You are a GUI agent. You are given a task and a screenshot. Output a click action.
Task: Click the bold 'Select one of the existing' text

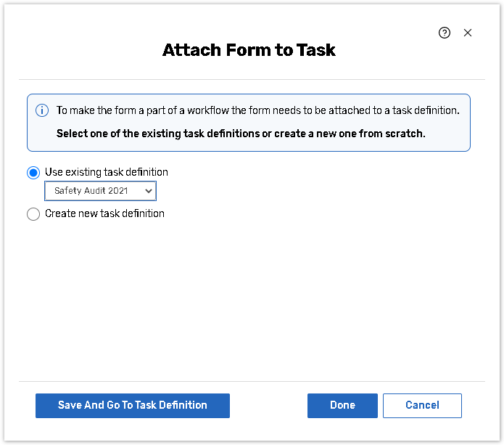point(240,134)
